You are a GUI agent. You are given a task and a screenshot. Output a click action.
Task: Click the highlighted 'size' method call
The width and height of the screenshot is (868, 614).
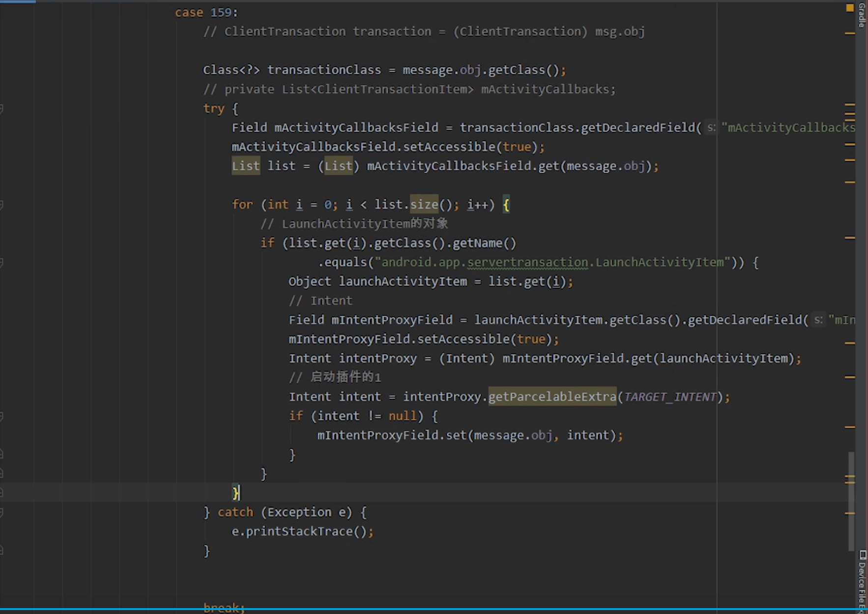point(424,204)
